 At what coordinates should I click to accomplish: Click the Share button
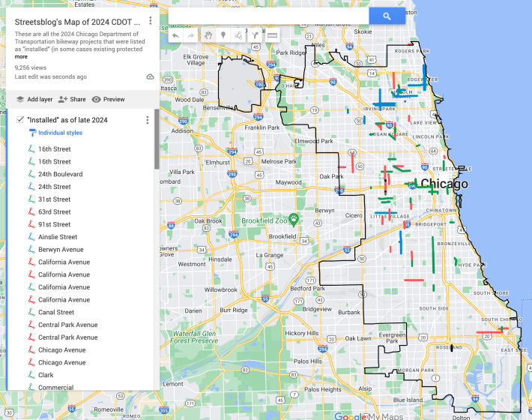pyautogui.click(x=72, y=99)
